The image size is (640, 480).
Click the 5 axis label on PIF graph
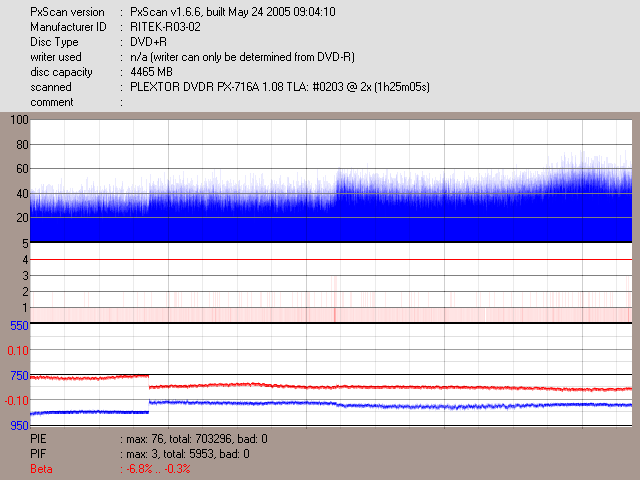25,244
